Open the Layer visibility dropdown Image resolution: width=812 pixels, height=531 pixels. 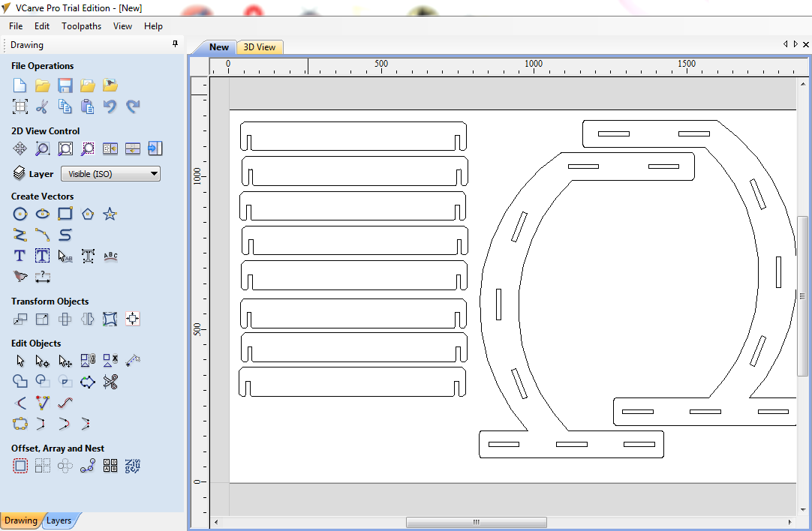tap(110, 174)
